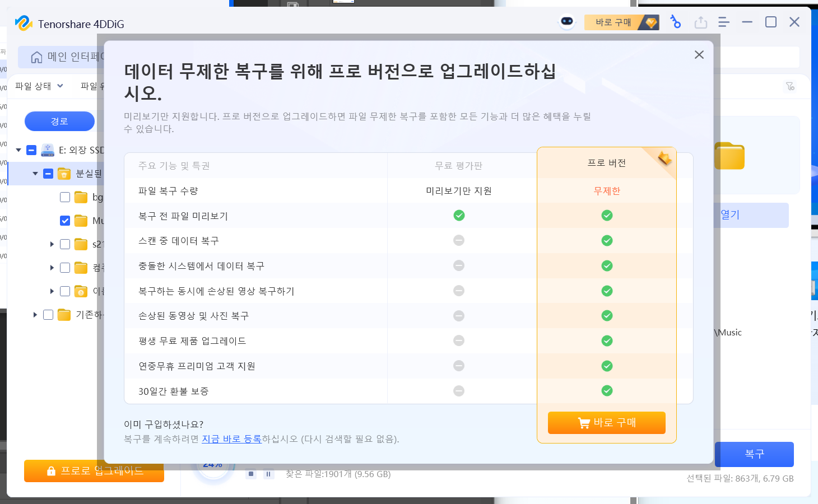Click the gray dash icon in 스캔 중 데이터 복구 row
818x504 pixels.
coord(459,240)
